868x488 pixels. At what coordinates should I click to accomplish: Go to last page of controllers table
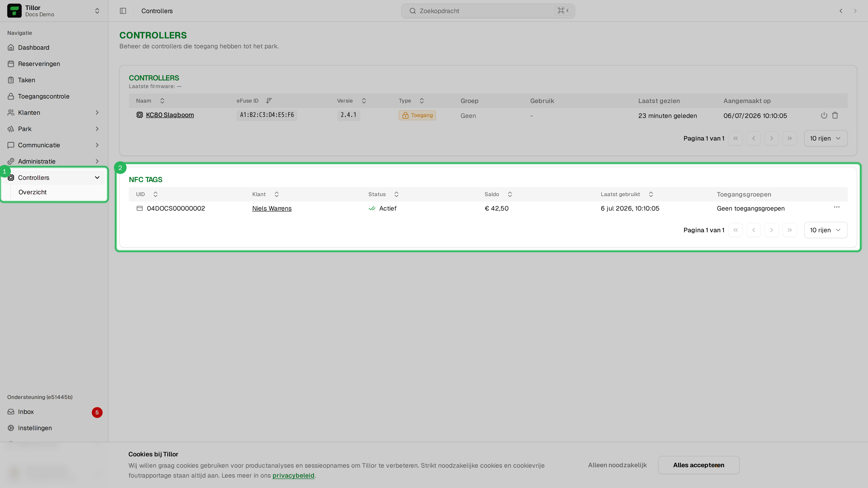(790, 138)
